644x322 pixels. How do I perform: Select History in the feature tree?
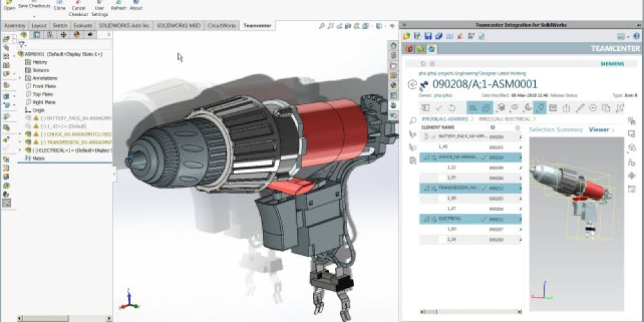40,62
